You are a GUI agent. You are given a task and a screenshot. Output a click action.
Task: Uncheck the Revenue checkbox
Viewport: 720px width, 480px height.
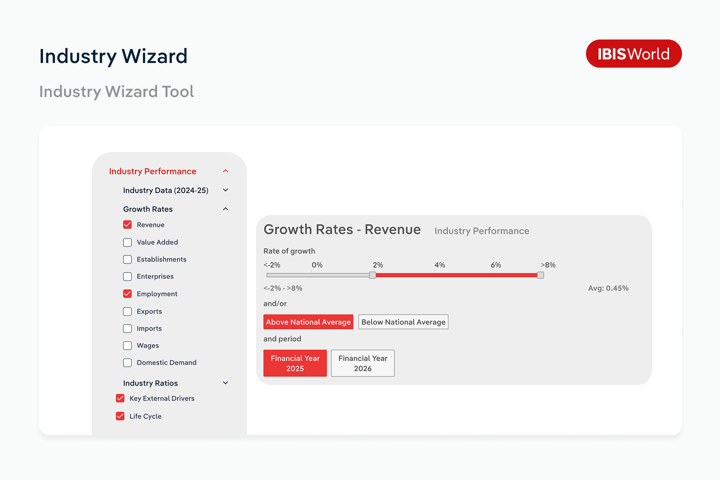127,225
